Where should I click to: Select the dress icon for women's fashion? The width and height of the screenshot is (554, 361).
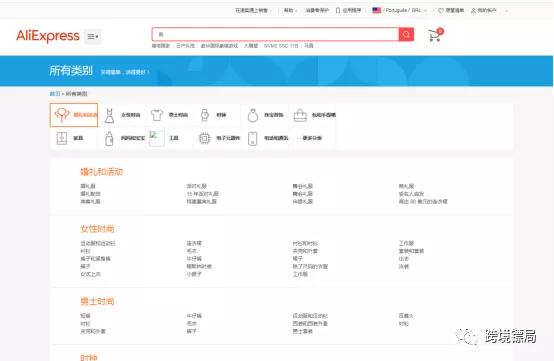tap(110, 115)
